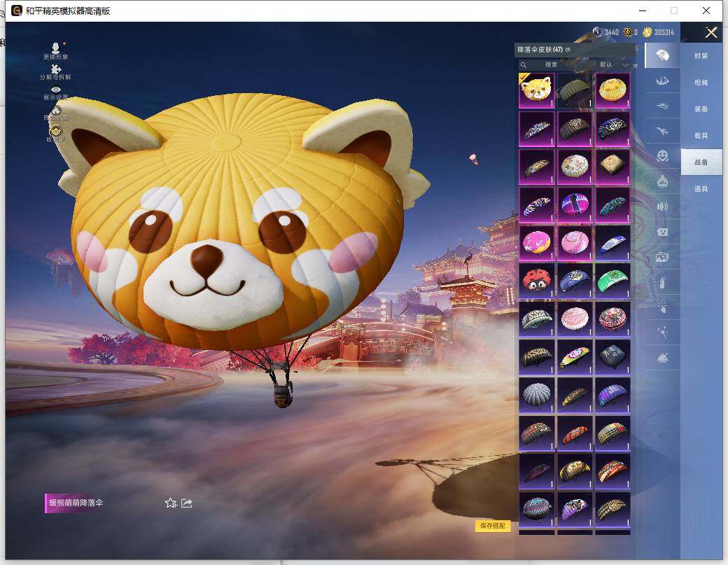Switch to the 时装 tab
728x565 pixels.
701,56
